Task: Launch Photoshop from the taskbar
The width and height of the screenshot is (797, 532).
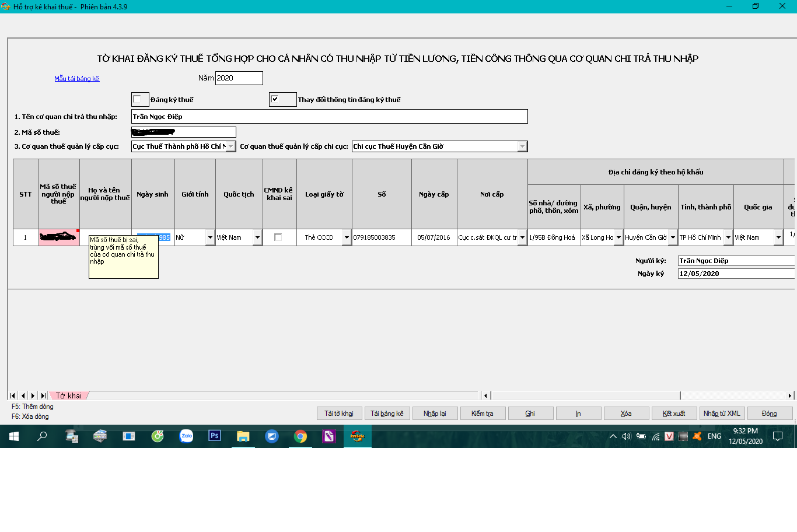Action: (215, 436)
